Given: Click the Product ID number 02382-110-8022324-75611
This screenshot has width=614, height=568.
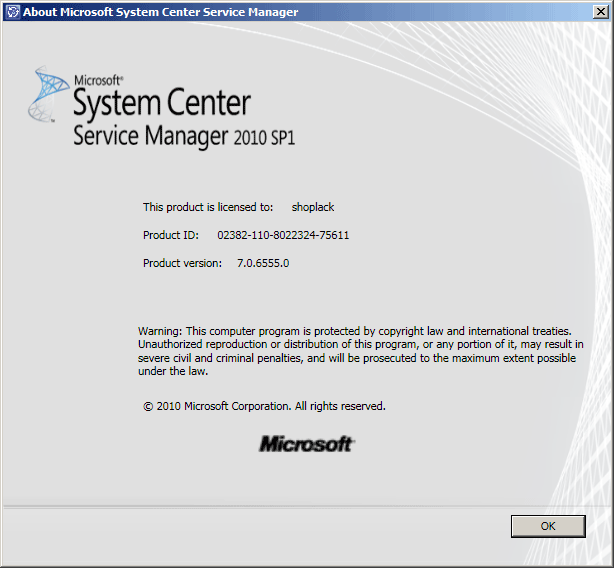Looking at the screenshot, I should point(283,235).
